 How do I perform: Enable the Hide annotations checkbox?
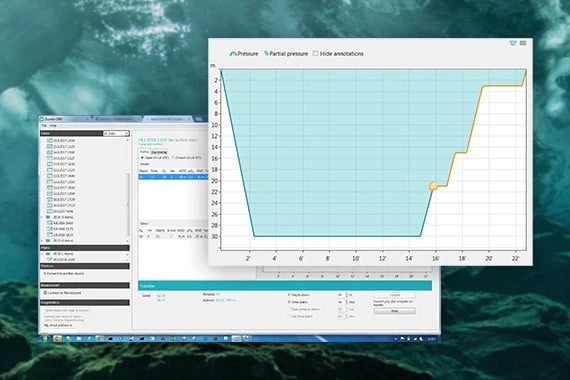coord(316,53)
